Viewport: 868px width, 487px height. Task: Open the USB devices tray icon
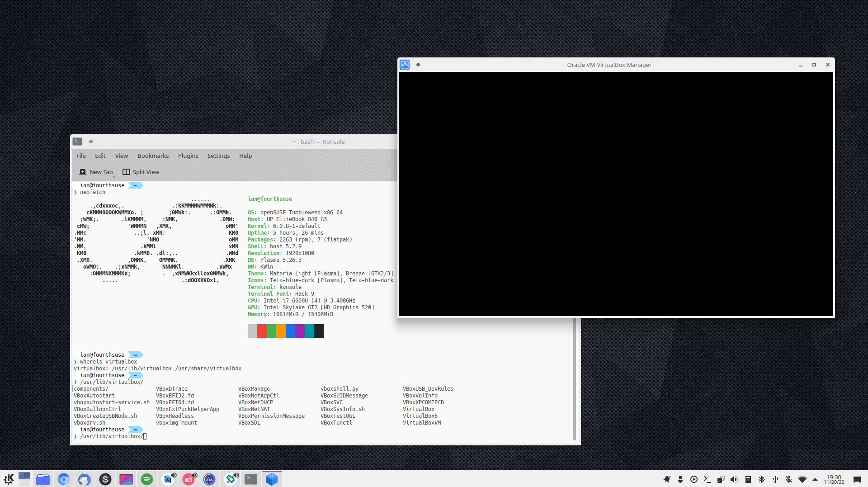click(775, 479)
